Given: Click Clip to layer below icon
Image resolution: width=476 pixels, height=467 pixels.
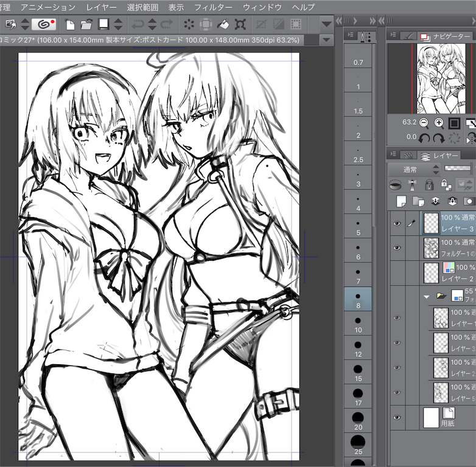Looking at the screenshot, I should coord(395,184).
